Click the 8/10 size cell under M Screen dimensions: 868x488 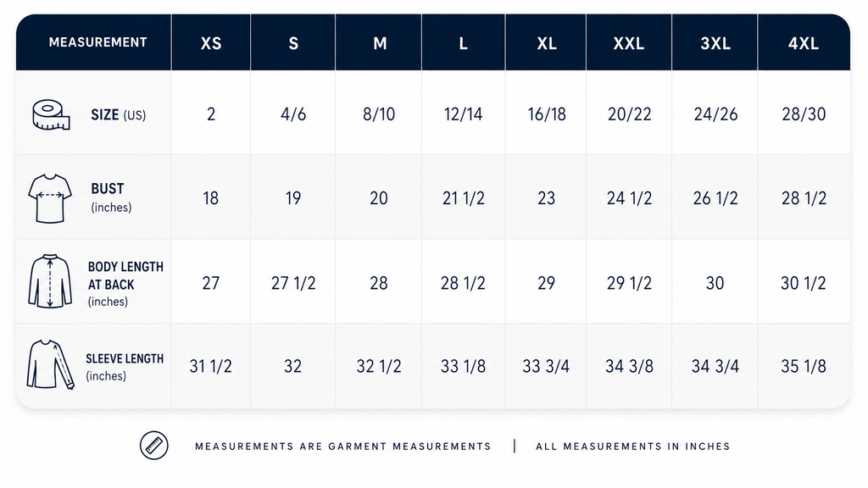(x=379, y=114)
